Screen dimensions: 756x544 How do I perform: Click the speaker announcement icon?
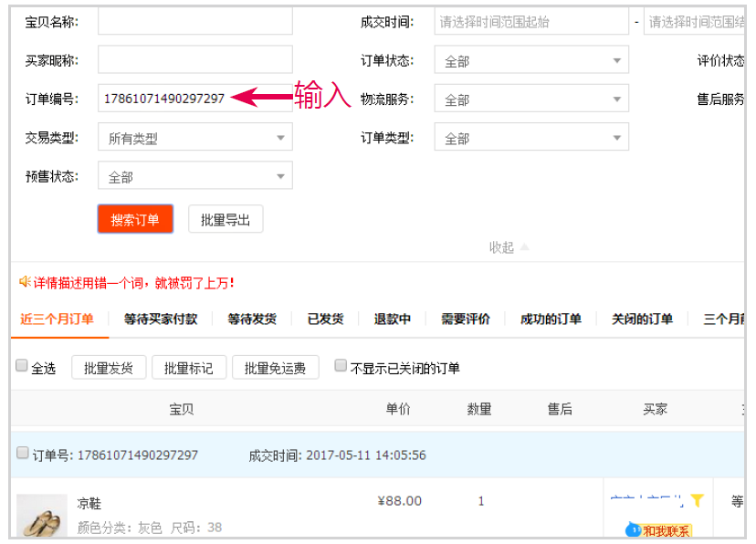(x=25, y=282)
